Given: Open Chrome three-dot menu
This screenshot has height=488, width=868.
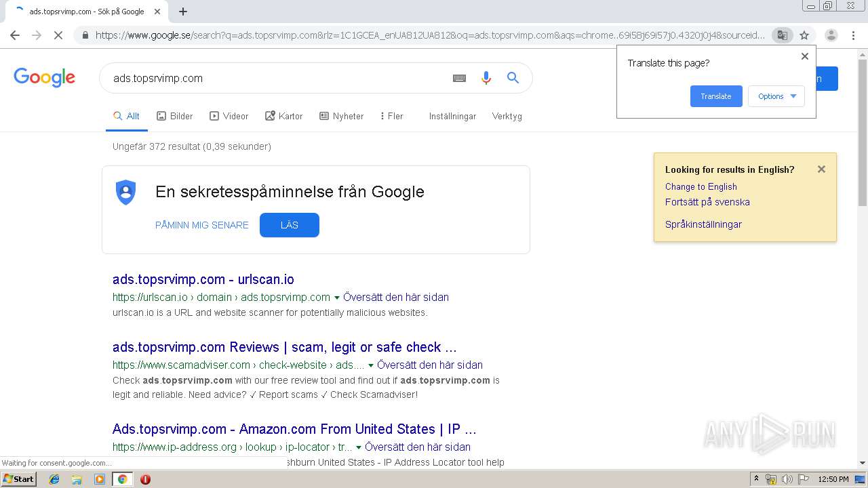Looking at the screenshot, I should click(x=853, y=35).
